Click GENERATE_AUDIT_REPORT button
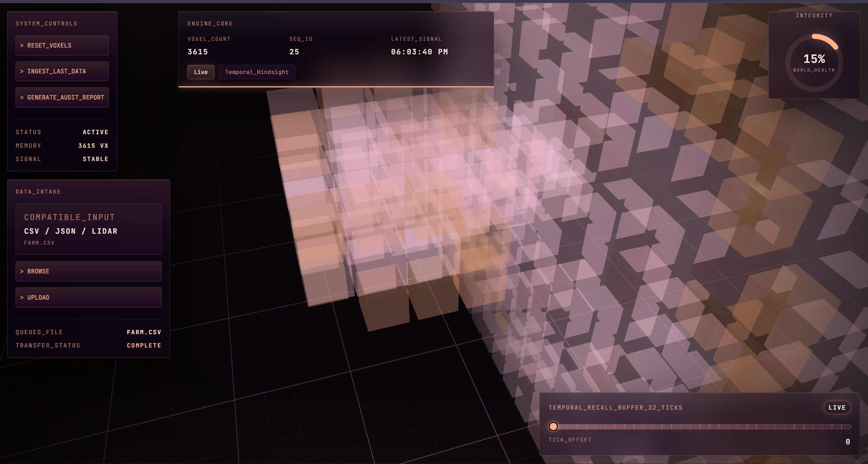This screenshot has width=868, height=464. (62, 97)
